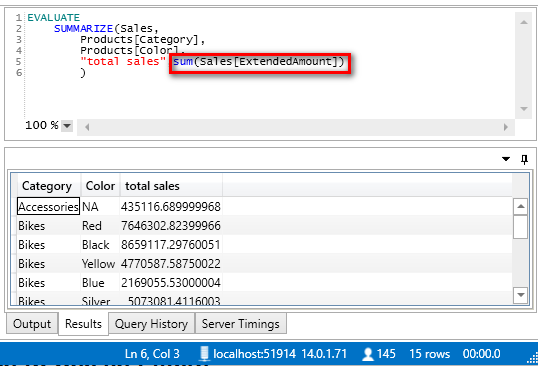Image resolution: width=538 pixels, height=366 pixels.
Task: Select the Red color cell
Action: [100, 226]
